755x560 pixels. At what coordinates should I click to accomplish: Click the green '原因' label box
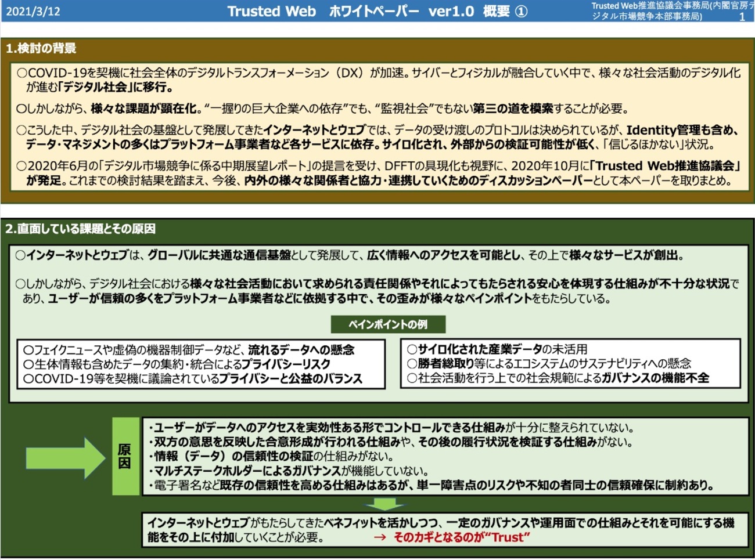125,456
